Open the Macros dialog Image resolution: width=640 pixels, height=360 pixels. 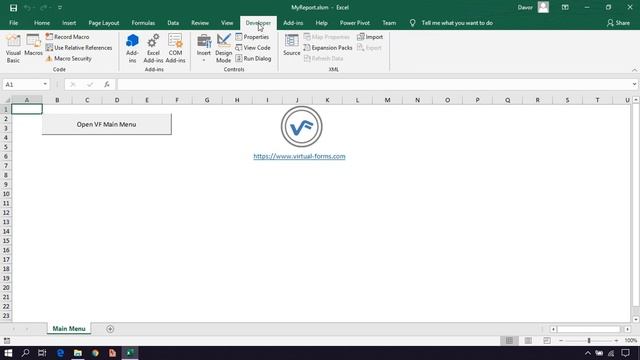pos(33,45)
